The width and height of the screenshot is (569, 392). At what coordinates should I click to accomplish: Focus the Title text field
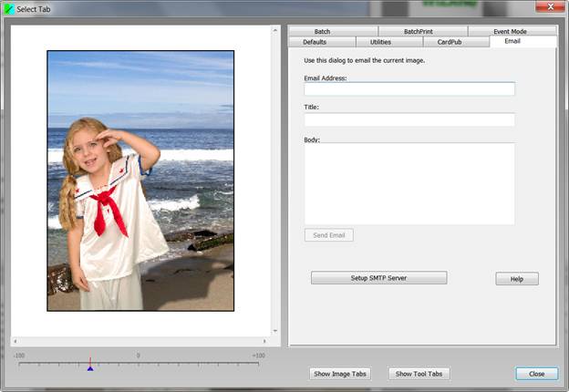pyautogui.click(x=409, y=119)
